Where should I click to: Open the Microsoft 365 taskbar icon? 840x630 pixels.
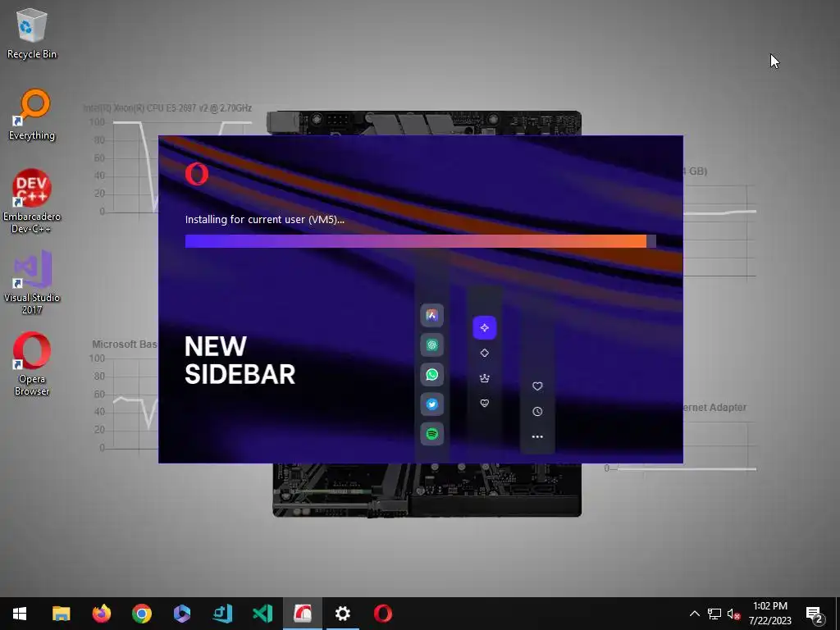pos(181,614)
